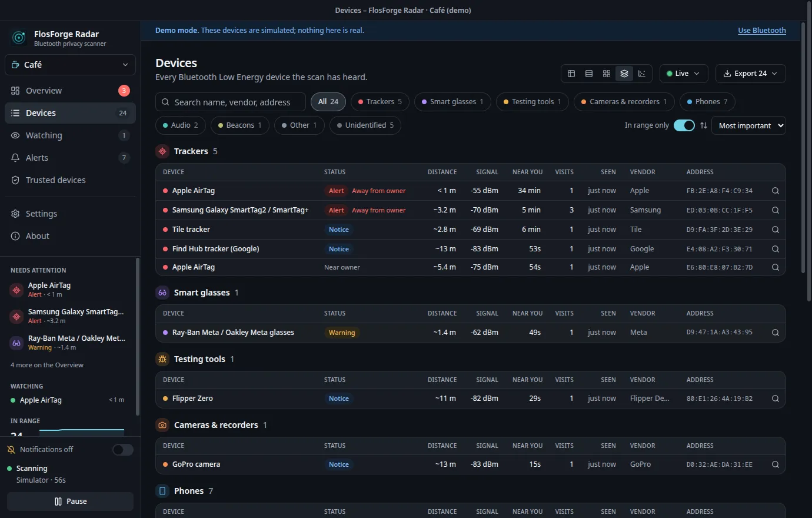The image size is (812, 518).
Task: Click the Testing tools bug icon
Action: tap(162, 359)
